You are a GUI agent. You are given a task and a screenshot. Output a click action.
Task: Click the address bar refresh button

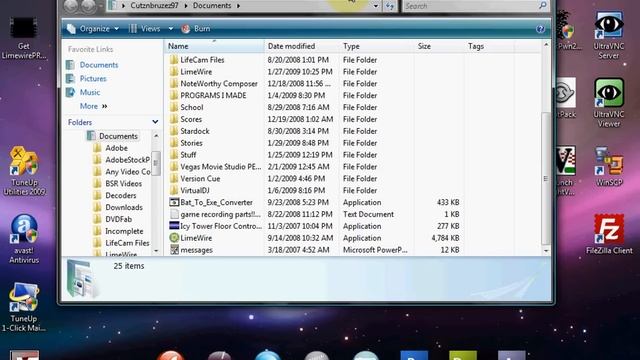[390, 6]
